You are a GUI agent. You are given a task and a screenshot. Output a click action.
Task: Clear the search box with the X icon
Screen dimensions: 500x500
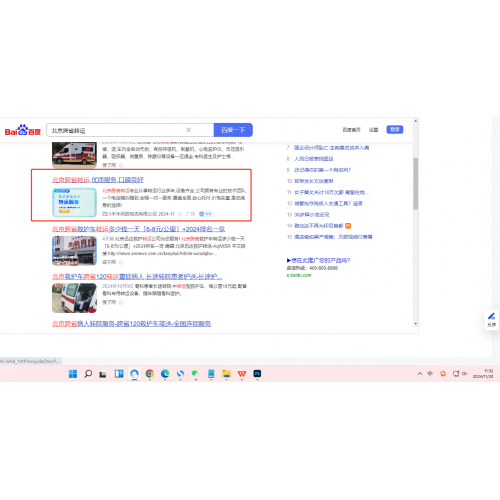188,130
